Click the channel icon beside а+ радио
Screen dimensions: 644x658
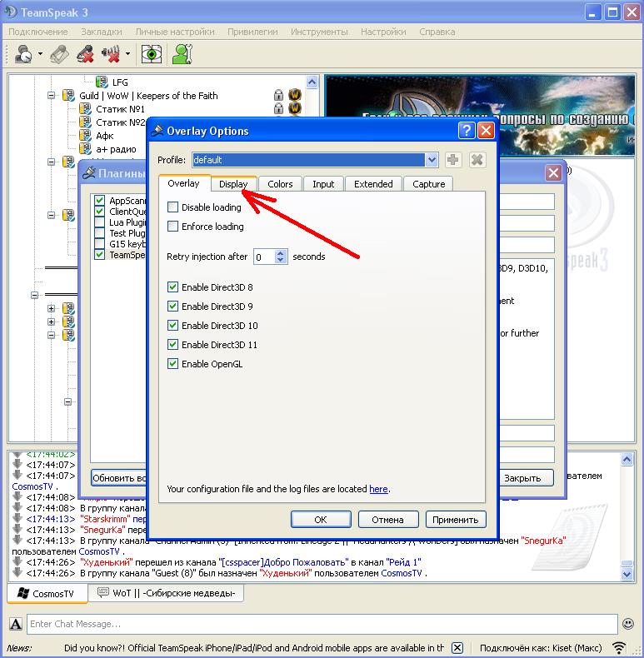85,148
